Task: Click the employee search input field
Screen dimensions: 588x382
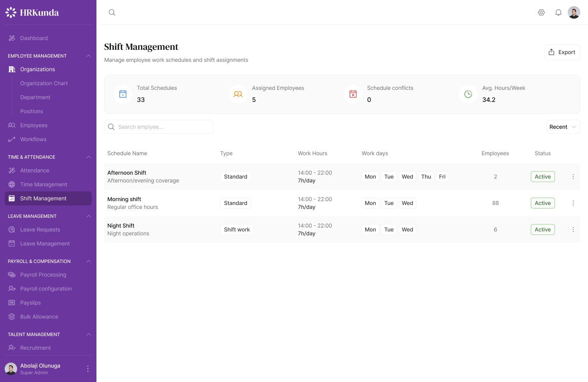Action: pyautogui.click(x=158, y=126)
